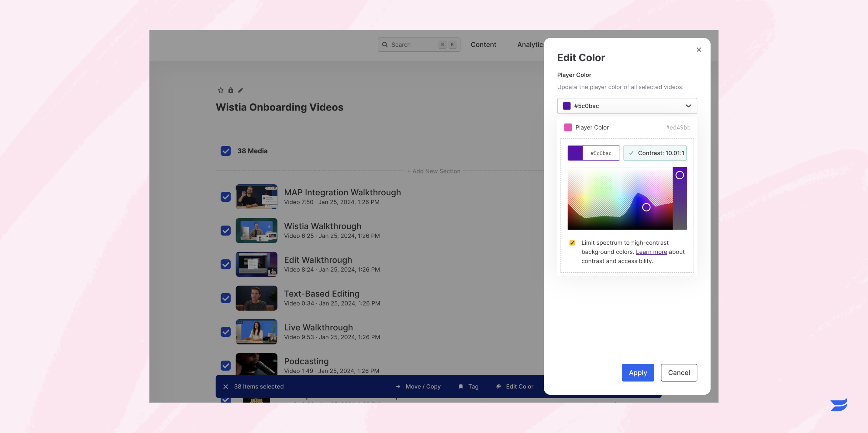
Task: Click the Edit Color palette icon
Action: pyautogui.click(x=498, y=386)
